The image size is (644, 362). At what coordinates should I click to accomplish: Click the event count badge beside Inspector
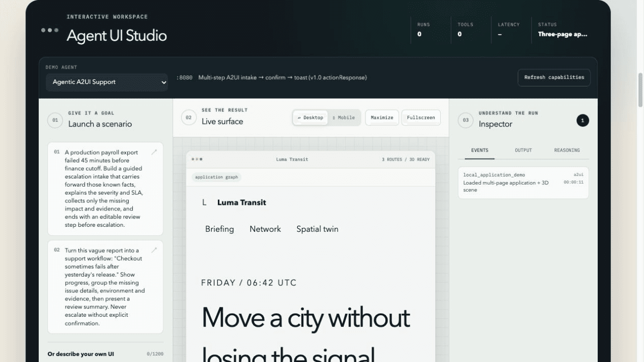click(582, 120)
